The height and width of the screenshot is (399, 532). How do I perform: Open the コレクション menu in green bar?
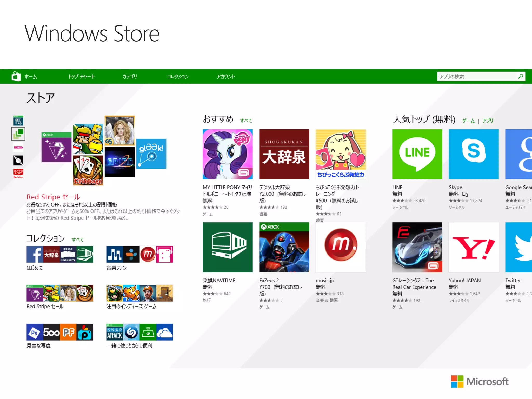click(178, 77)
